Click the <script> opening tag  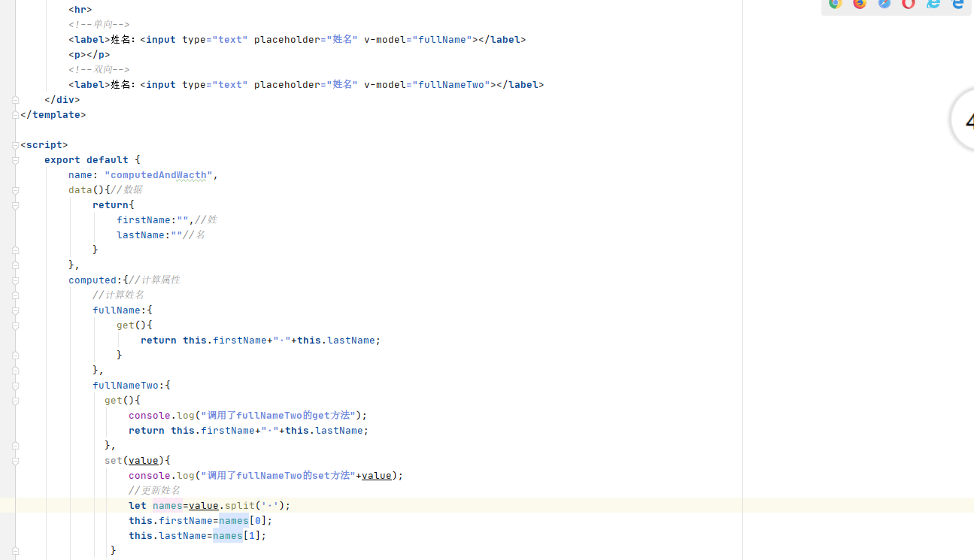(44, 144)
